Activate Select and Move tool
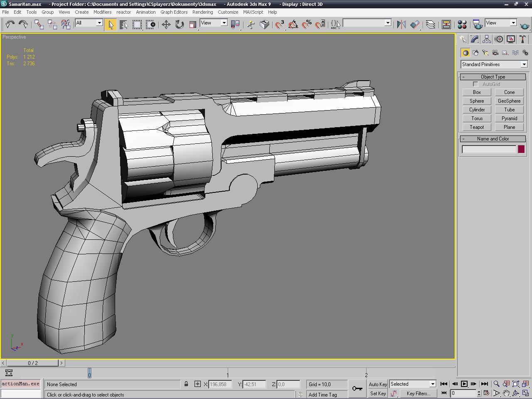 [x=166, y=25]
